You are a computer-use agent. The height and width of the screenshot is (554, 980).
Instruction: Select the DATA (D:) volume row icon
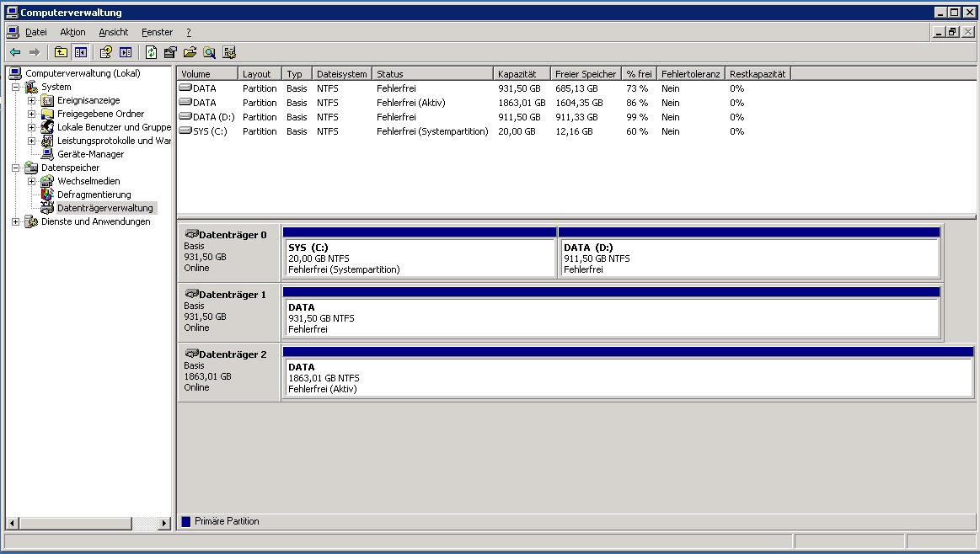click(185, 117)
